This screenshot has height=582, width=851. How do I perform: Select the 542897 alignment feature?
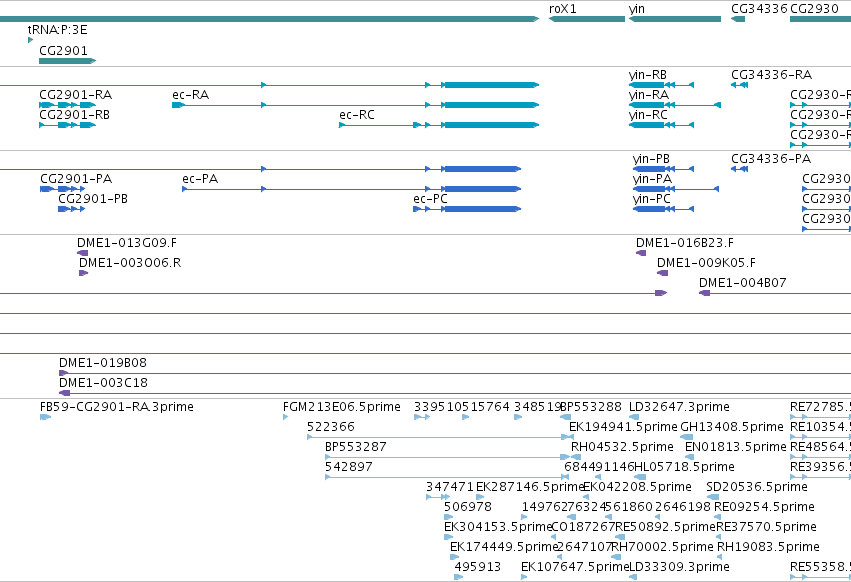[447, 477]
